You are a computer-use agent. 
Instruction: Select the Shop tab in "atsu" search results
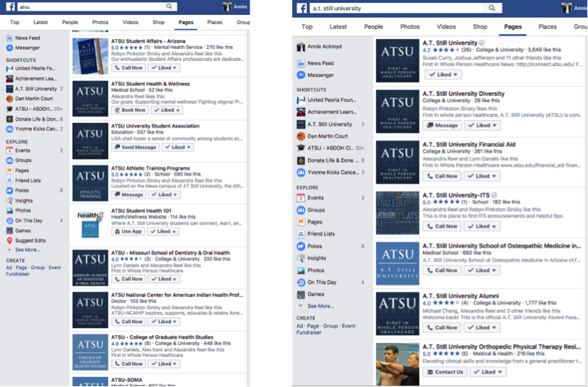pos(158,23)
